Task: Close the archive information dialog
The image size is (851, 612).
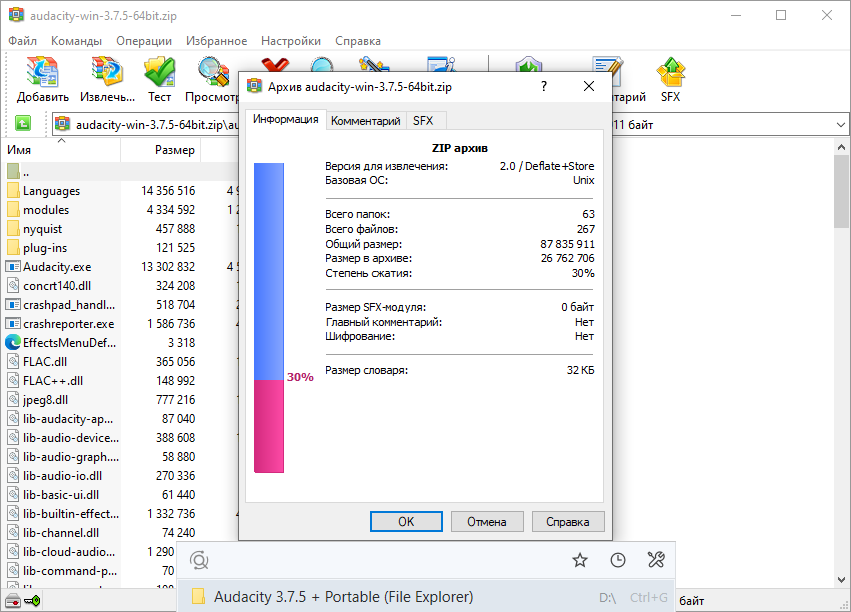Action: point(589,86)
